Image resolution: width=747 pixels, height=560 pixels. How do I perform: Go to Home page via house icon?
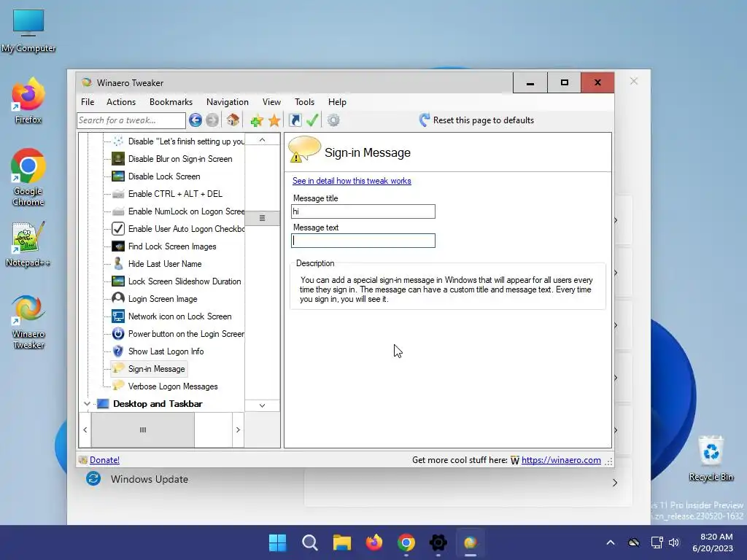pos(233,120)
